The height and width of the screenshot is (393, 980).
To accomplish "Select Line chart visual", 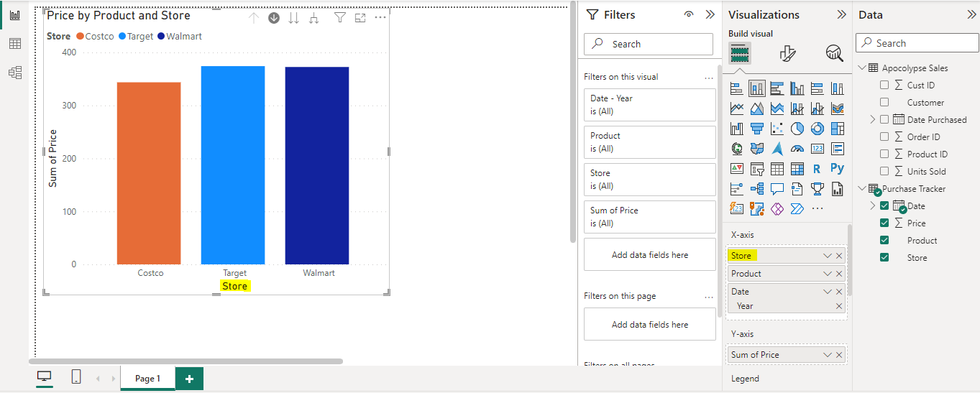I will 736,108.
